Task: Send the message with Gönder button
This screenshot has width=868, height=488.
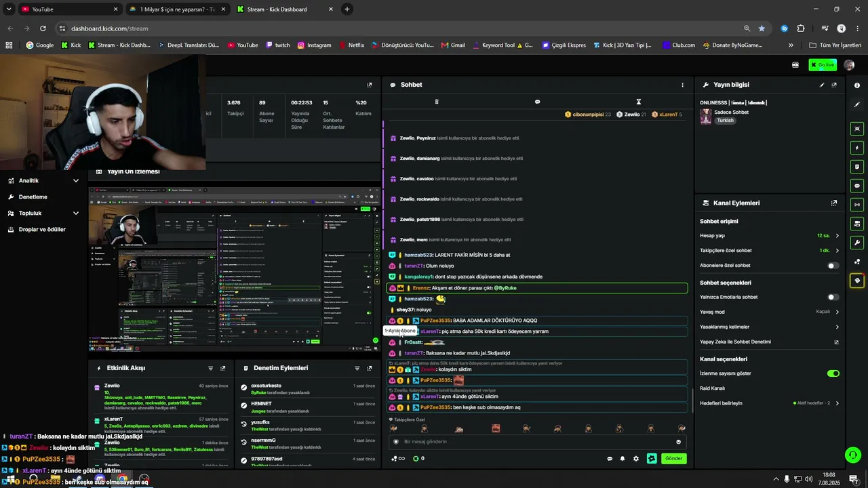Action: (x=673, y=459)
